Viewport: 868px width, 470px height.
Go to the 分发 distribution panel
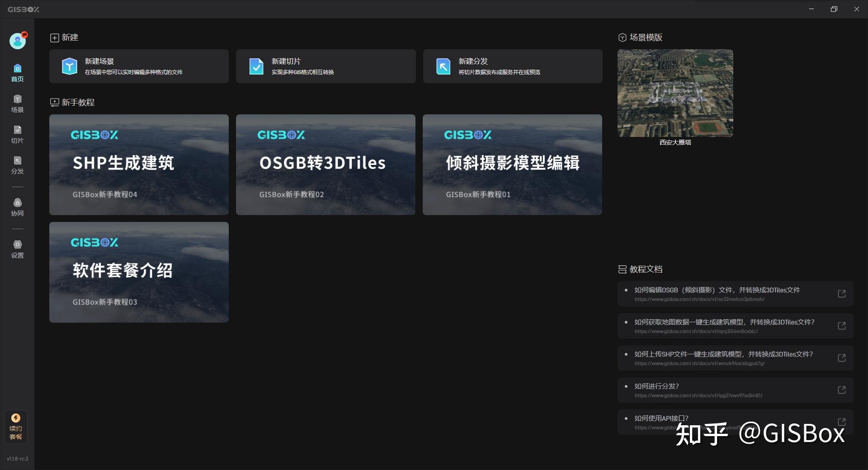[x=17, y=165]
